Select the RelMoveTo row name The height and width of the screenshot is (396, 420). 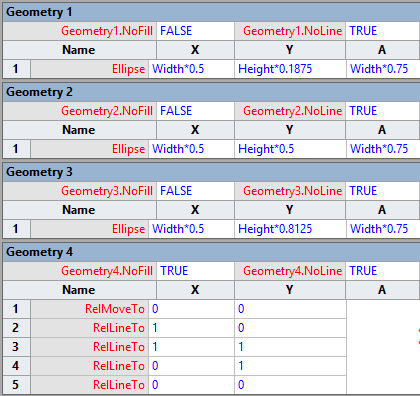(x=90, y=309)
